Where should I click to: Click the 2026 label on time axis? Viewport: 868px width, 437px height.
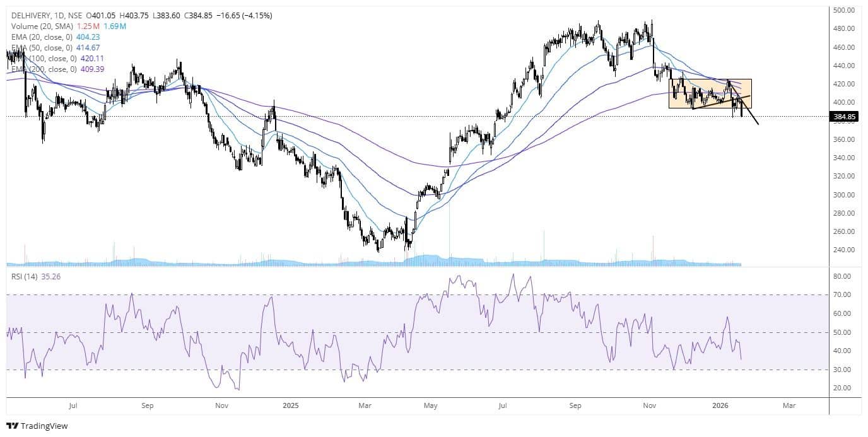tap(722, 406)
